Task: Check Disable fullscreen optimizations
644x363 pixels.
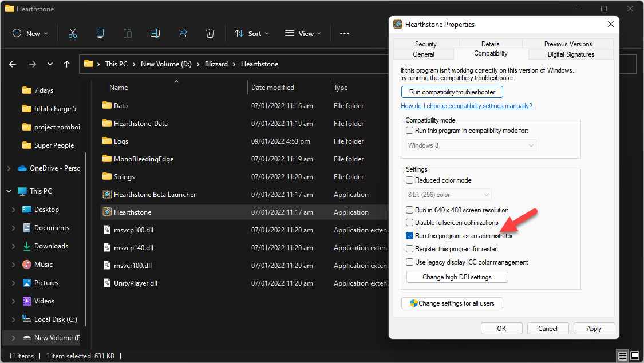Action: click(409, 223)
